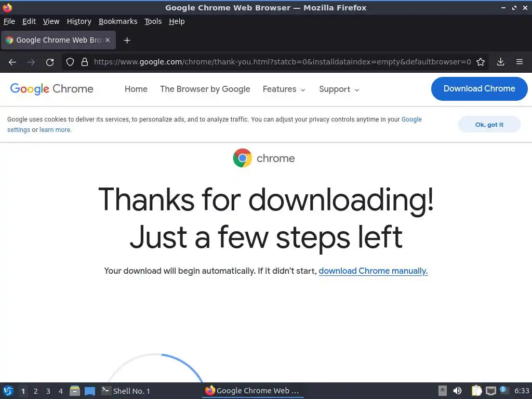Open the Edit menu
The width and height of the screenshot is (532, 399).
coord(29,21)
